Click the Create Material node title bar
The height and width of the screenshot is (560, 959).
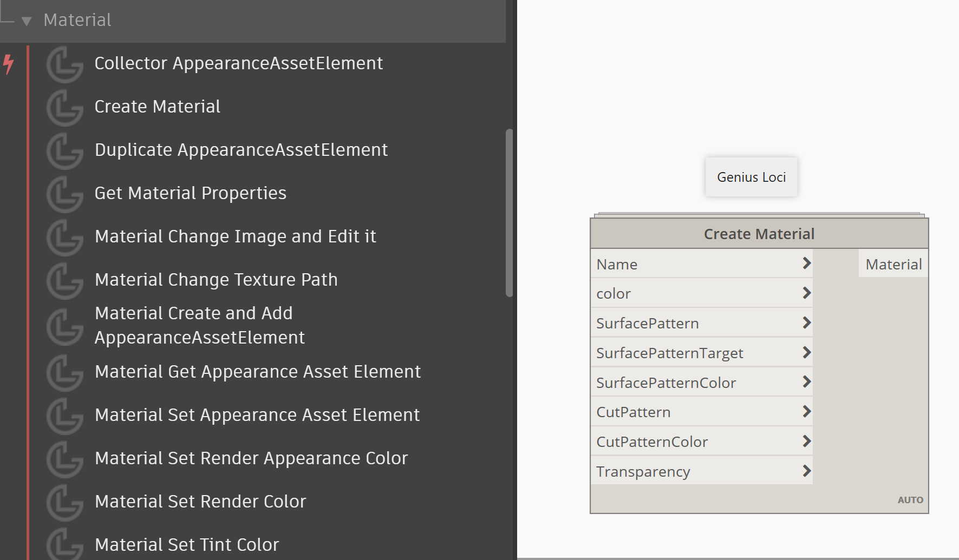759,234
